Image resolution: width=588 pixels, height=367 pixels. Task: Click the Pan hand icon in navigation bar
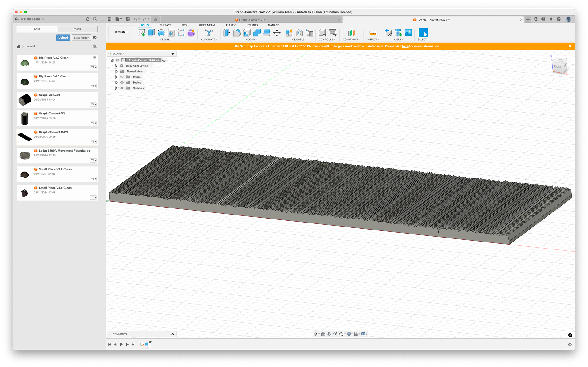tap(329, 334)
